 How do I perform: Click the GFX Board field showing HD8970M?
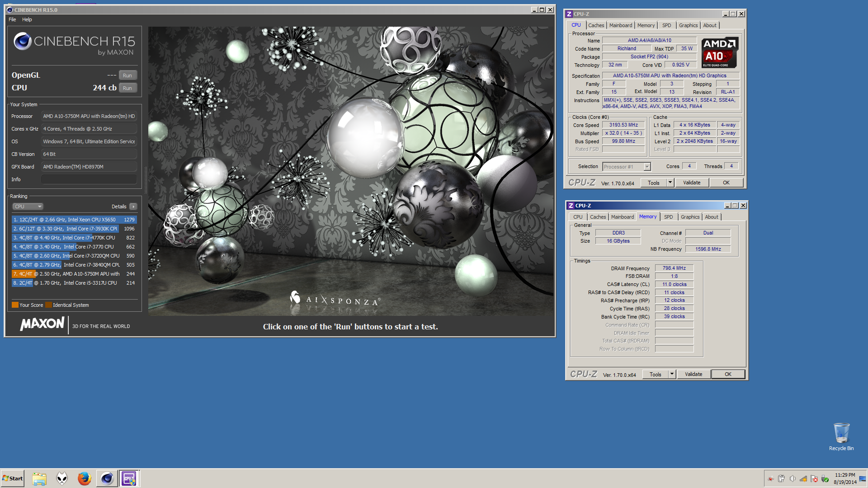coord(89,167)
